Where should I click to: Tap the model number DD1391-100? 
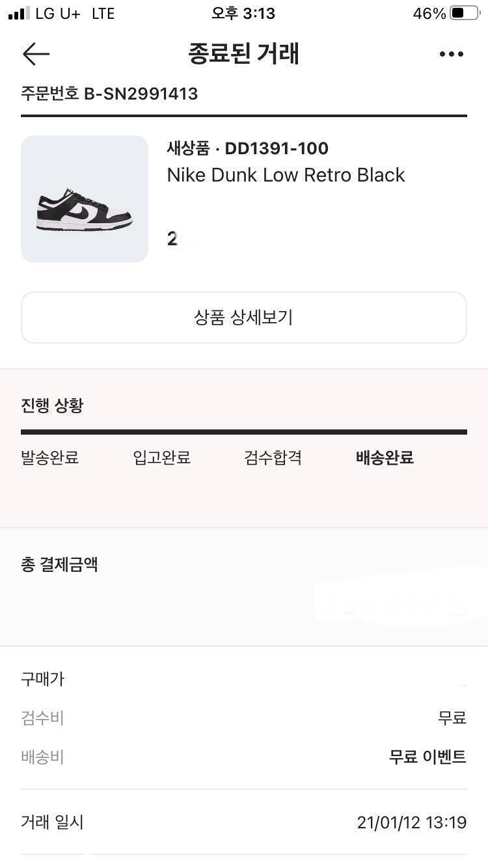coord(277,148)
